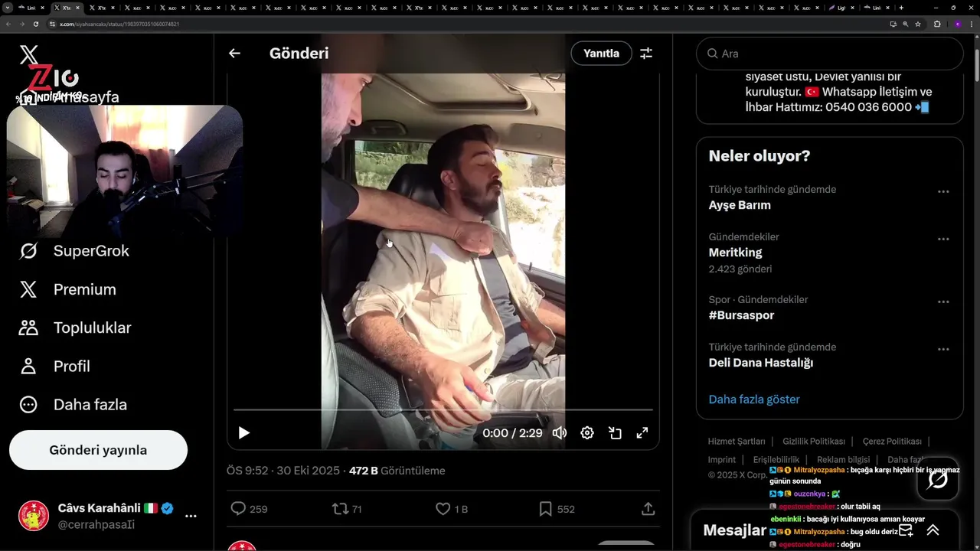Open more options for Ayşe Barım trend
Image resolution: width=980 pixels, height=551 pixels.
coord(943,192)
